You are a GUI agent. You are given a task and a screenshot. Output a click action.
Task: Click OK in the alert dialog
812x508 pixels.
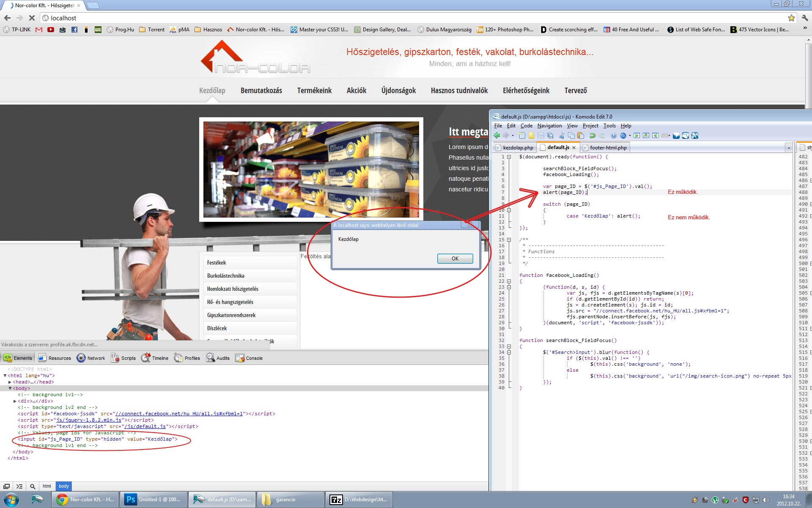[x=455, y=259]
